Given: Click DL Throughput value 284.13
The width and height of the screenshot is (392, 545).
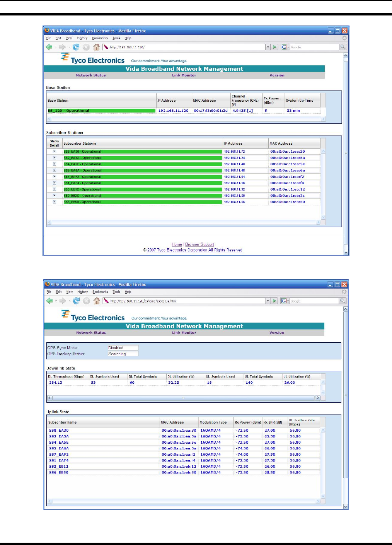Looking at the screenshot, I should 56,383.
